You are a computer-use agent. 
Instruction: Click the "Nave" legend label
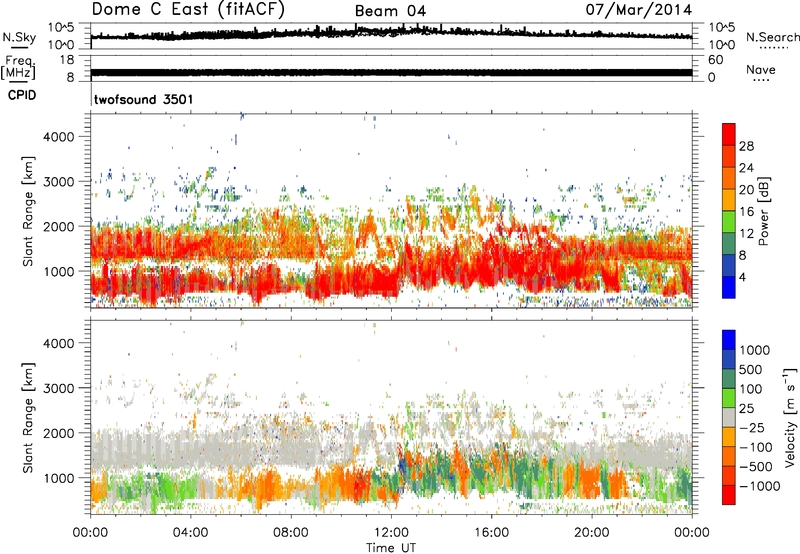tap(761, 69)
